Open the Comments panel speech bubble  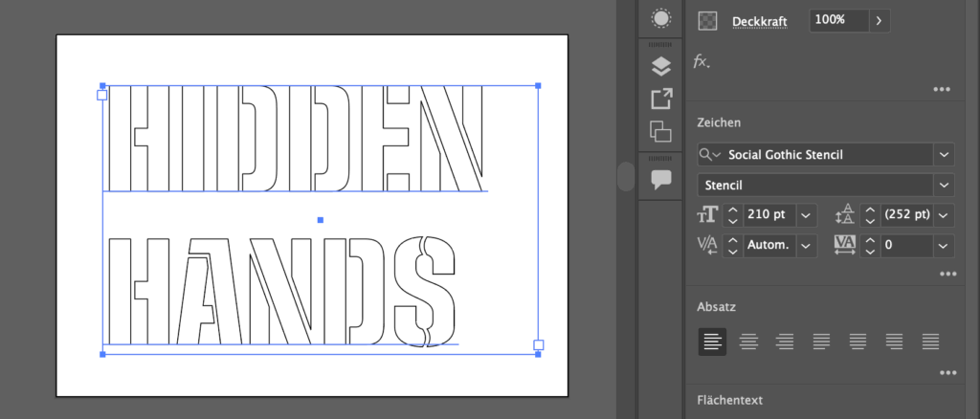(x=660, y=179)
